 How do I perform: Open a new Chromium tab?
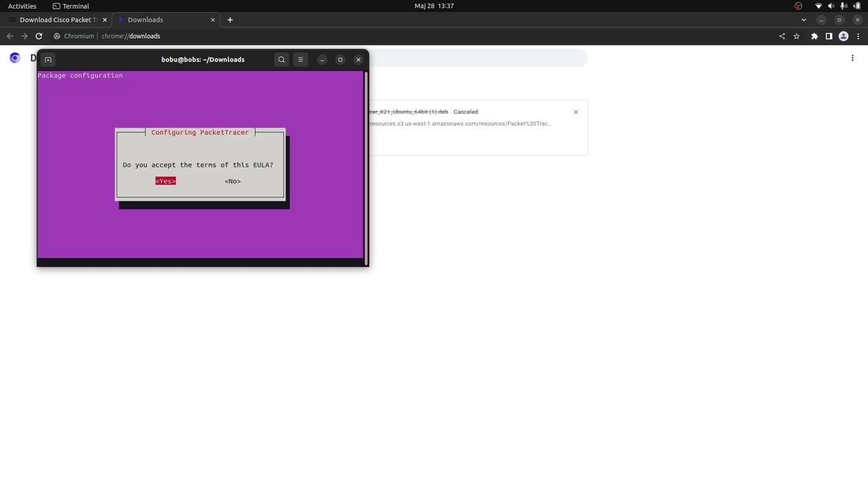(230, 20)
